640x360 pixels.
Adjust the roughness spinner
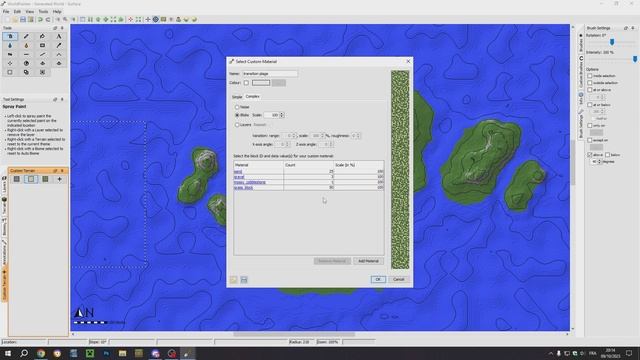pyautogui.click(x=359, y=136)
